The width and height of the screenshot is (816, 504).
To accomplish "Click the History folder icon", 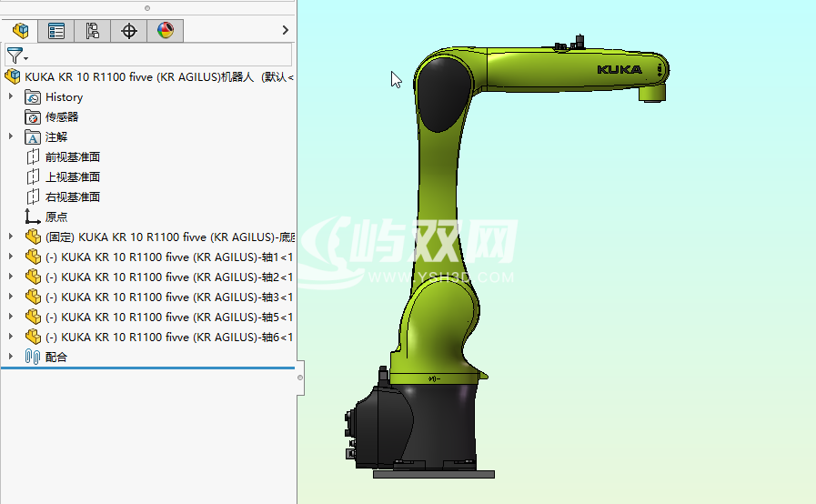I will [33, 97].
